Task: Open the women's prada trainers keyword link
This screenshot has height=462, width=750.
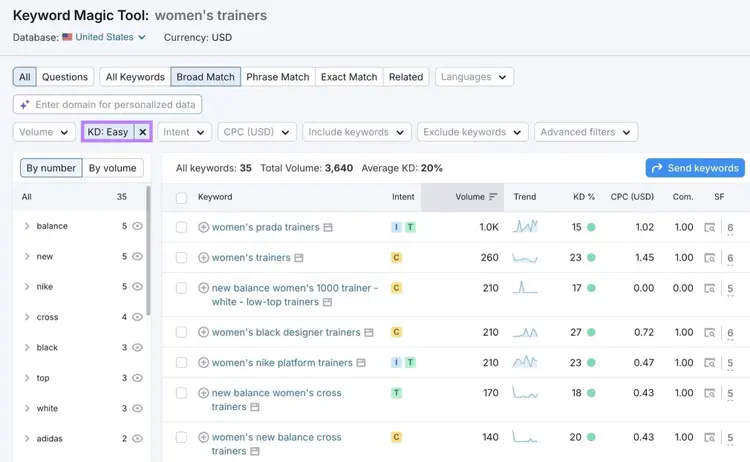Action: 265,227
